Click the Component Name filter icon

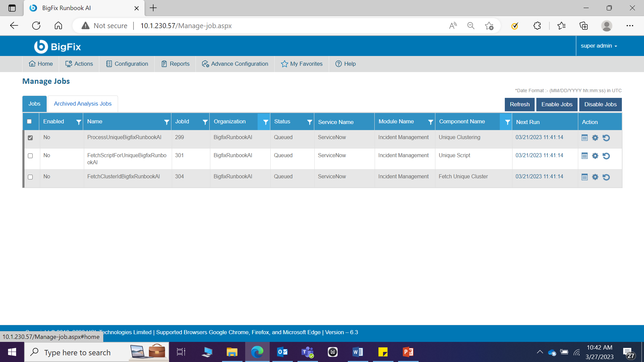[x=507, y=122]
